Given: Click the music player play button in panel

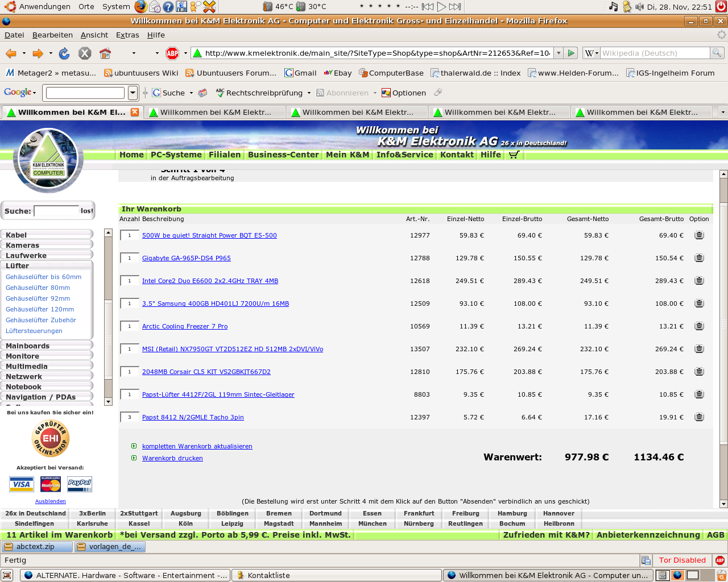Looking at the screenshot, I should [441, 7].
